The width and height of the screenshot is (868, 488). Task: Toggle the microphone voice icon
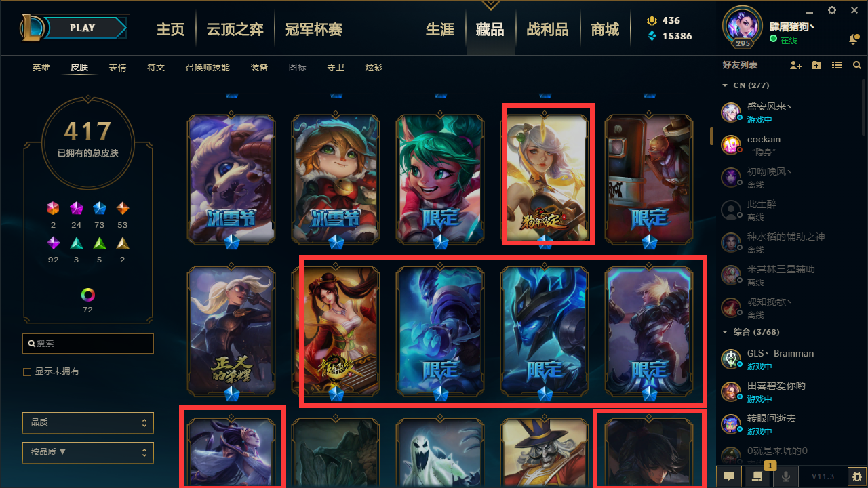pyautogui.click(x=786, y=476)
